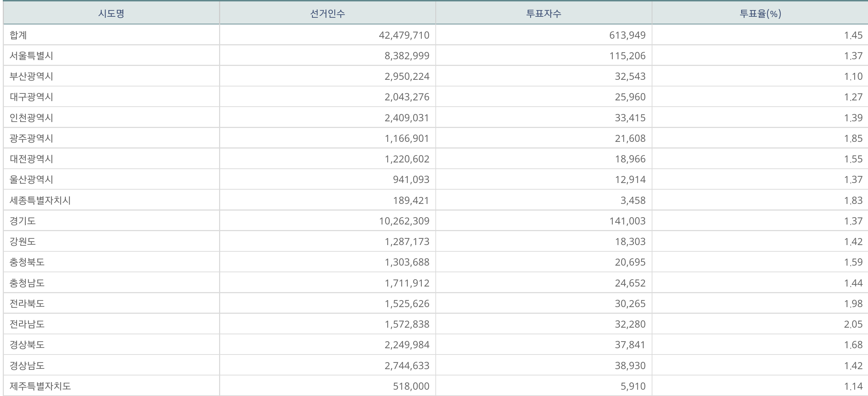Click the 세종특별자치시 region cell
The height and width of the screenshot is (396, 868).
(40, 200)
